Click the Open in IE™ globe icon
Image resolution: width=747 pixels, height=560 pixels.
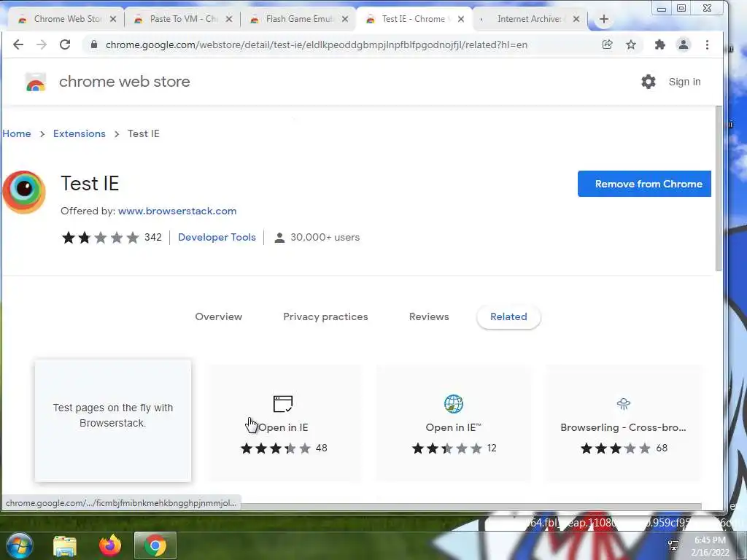(x=454, y=404)
